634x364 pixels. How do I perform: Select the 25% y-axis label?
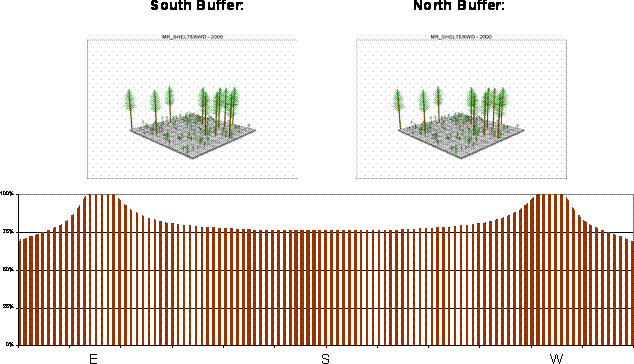point(8,307)
